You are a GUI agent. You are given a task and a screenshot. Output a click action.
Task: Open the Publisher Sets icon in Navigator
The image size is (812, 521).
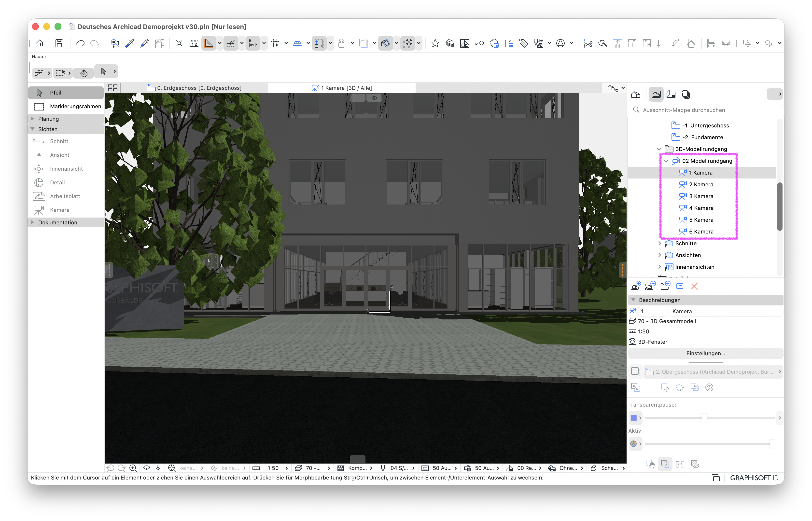click(x=686, y=94)
